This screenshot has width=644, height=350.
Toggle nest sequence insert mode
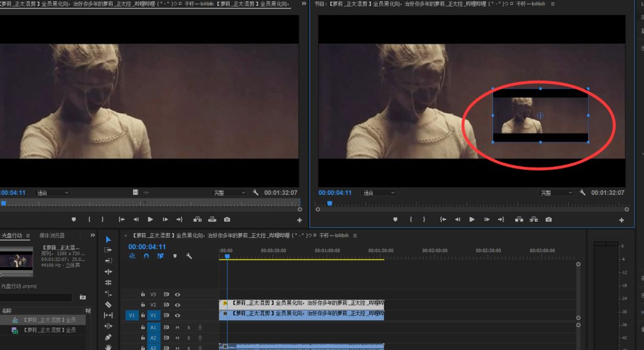pos(132,256)
